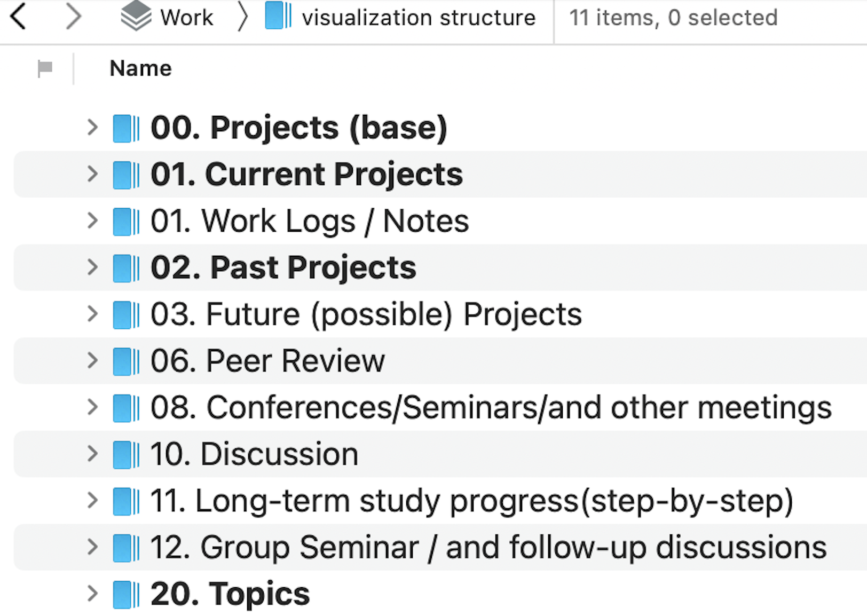Expand the 01. Work Logs / Notes group
This screenshot has height=616, width=867.
92,220
